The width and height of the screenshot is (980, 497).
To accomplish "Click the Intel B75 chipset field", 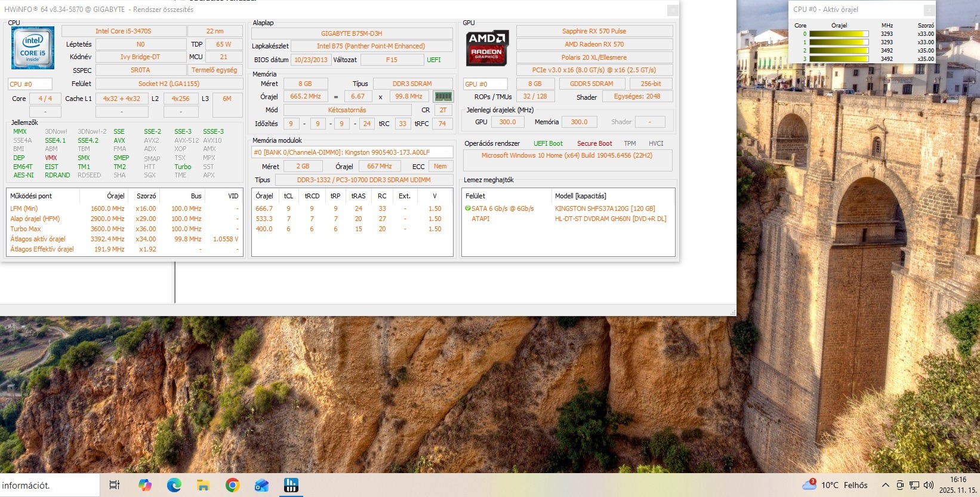I will (x=371, y=46).
